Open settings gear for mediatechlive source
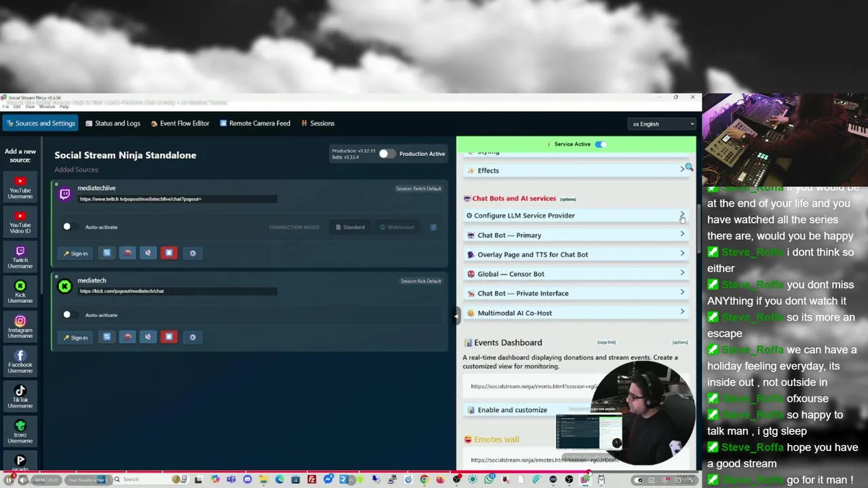The height and width of the screenshot is (488, 868). pos(193,253)
